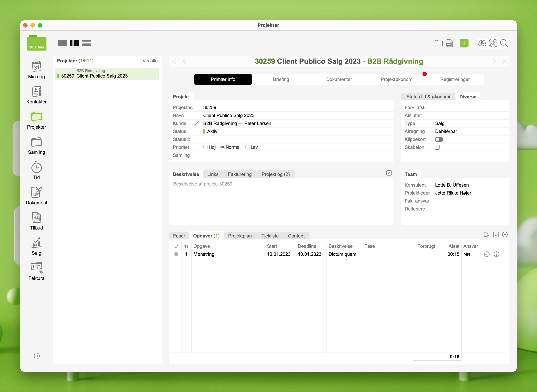This screenshot has width=537, height=392.
Task: Export project via the PDF icon
Action: [449, 43]
